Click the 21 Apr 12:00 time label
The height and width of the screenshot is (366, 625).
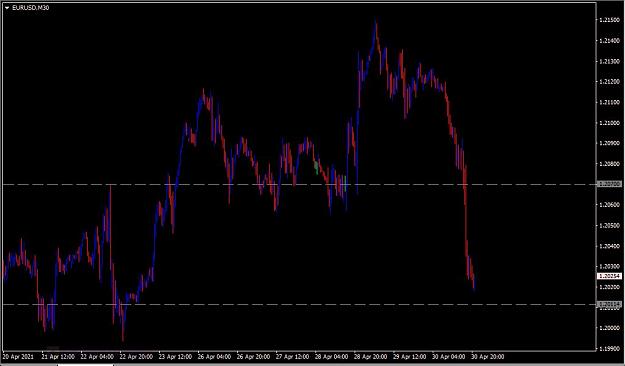pos(58,356)
